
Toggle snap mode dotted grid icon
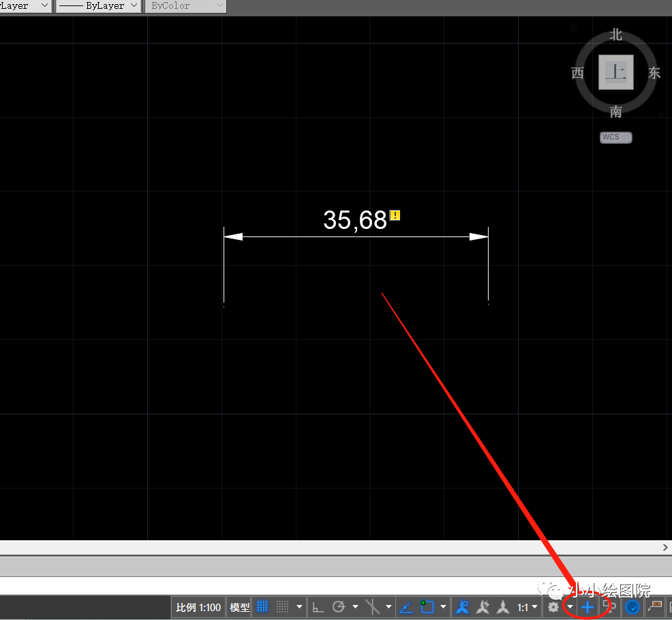282,607
